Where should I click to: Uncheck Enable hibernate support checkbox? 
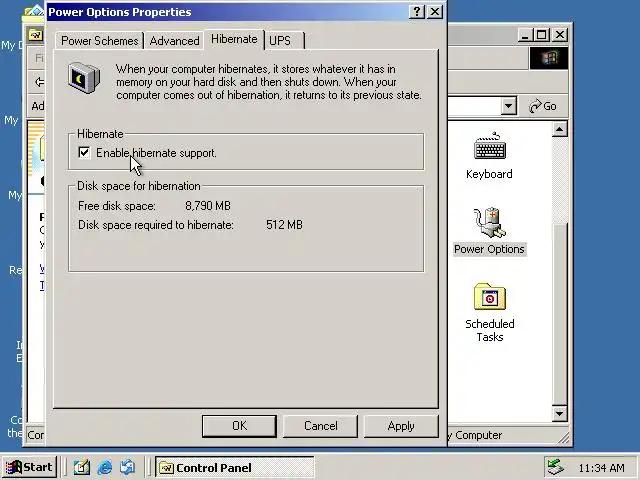(84, 153)
